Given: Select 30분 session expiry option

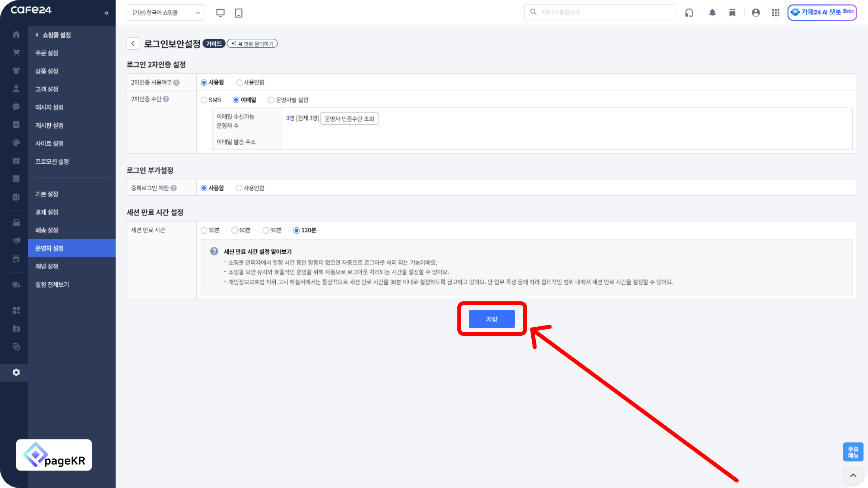Looking at the screenshot, I should click(204, 230).
